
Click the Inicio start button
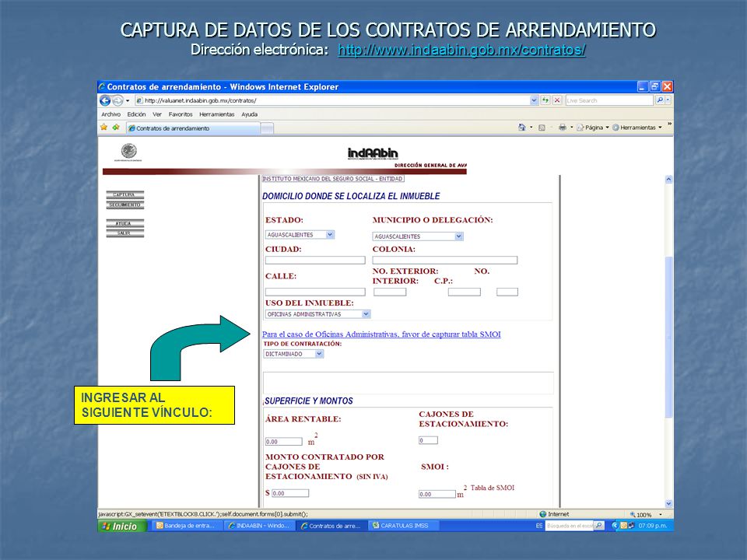[x=122, y=527]
